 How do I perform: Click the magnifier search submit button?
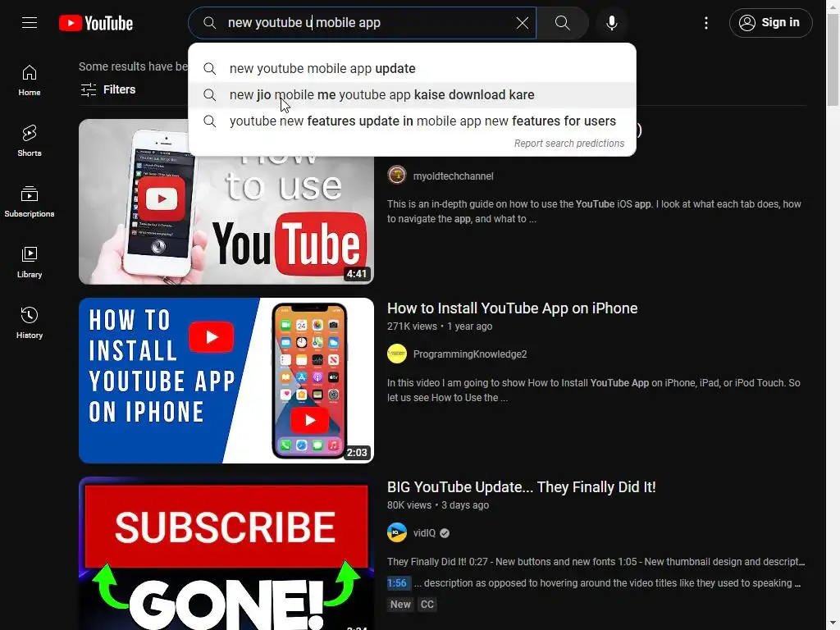pos(562,23)
